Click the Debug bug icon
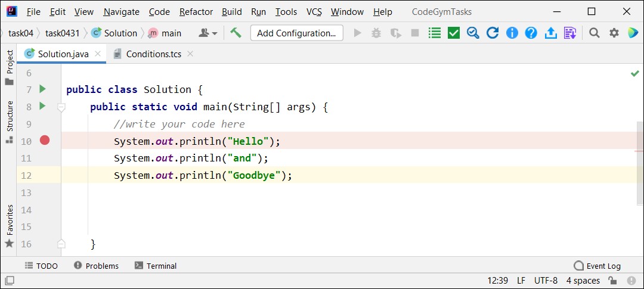 [376, 33]
